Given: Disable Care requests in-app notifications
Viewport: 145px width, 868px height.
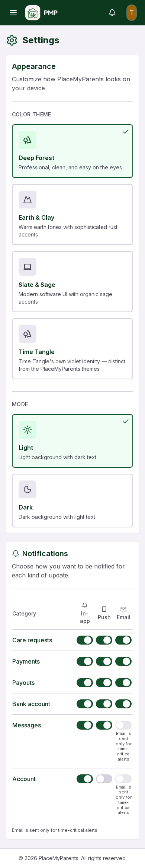Looking at the screenshot, I should (85, 640).
